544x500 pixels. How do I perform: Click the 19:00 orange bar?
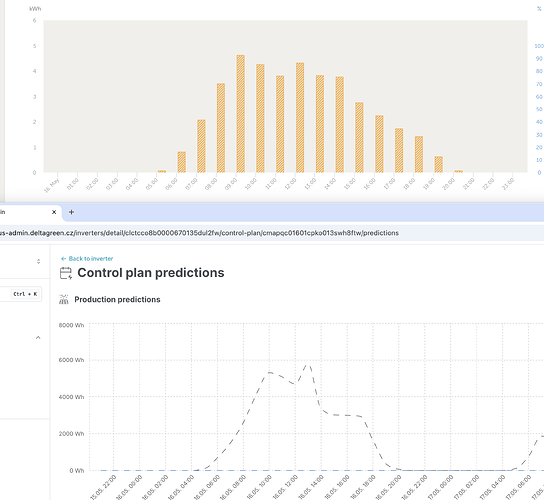439,164
